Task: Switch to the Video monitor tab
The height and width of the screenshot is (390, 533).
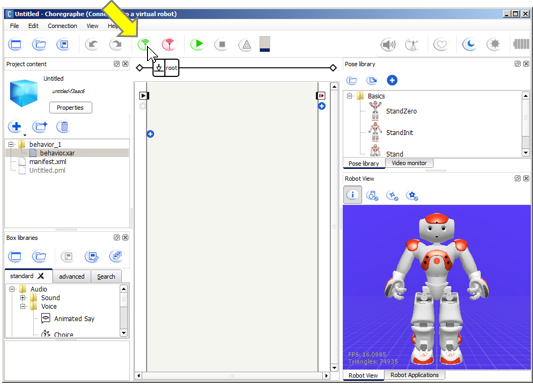Action: tap(409, 163)
